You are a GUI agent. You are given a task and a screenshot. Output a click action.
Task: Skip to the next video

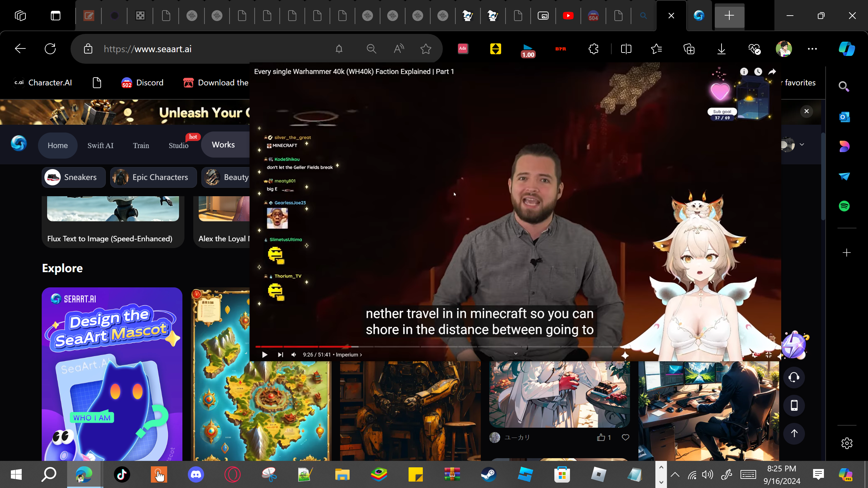pos(280,355)
